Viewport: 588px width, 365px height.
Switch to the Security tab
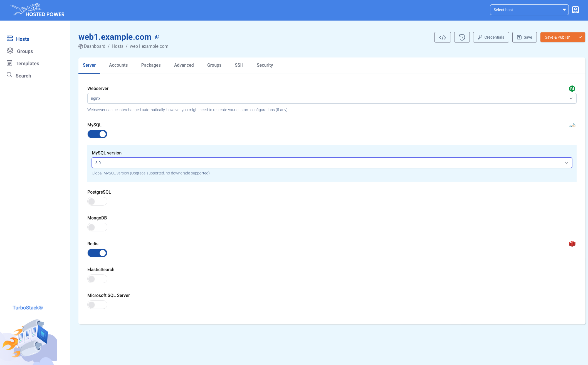pos(265,65)
